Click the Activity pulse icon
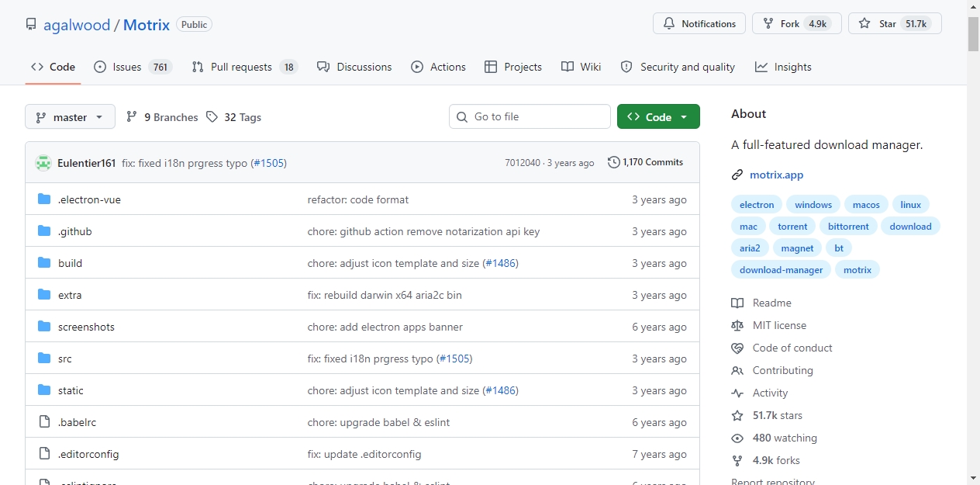980x485 pixels. tap(737, 393)
